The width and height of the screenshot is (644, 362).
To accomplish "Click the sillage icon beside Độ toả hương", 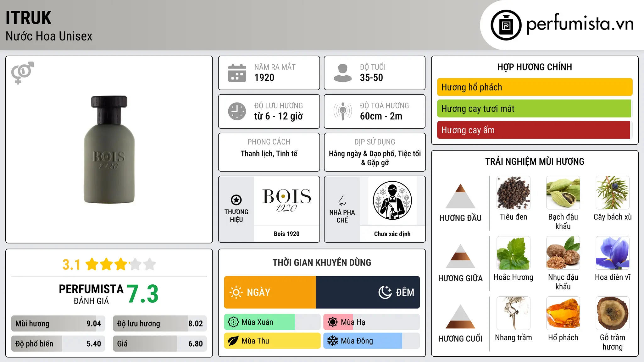I will [x=343, y=111].
